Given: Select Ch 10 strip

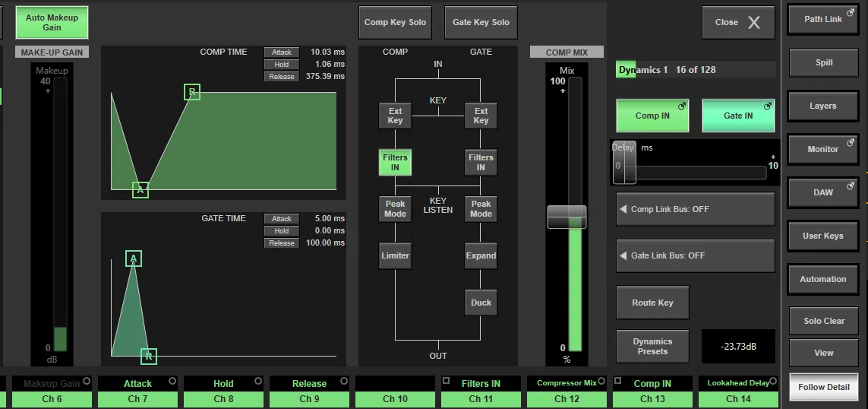Looking at the screenshot, I should (395, 392).
